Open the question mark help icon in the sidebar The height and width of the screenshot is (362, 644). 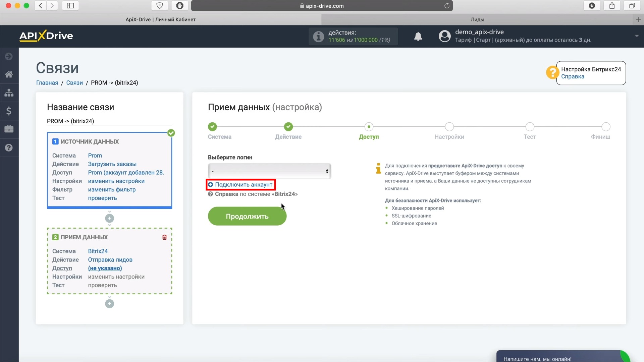pyautogui.click(x=9, y=147)
